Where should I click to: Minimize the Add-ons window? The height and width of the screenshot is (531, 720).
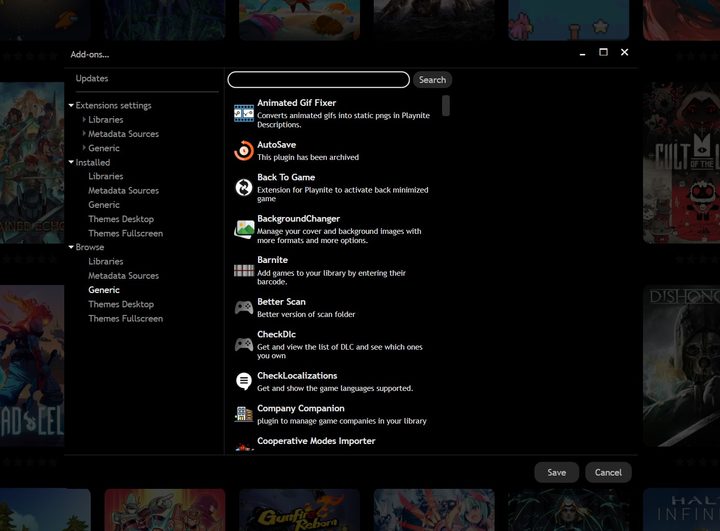tap(582, 53)
